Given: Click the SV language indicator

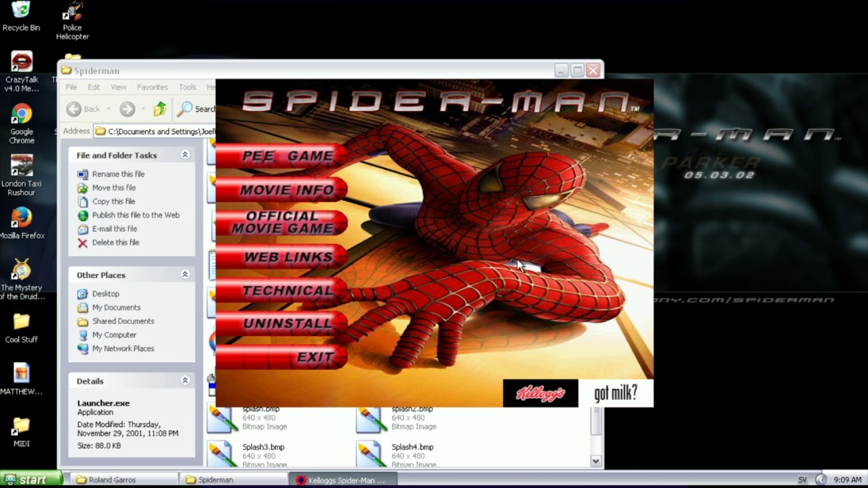Looking at the screenshot, I should 802,480.
